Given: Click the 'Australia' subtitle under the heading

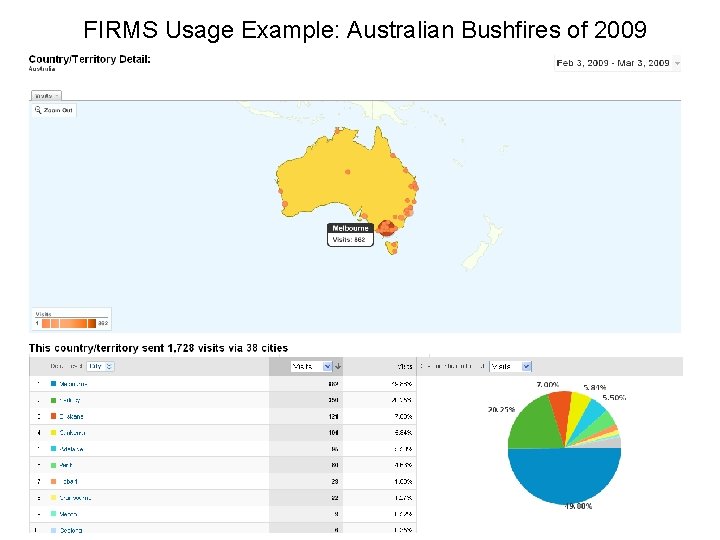Looking at the screenshot, I should click(42, 69).
